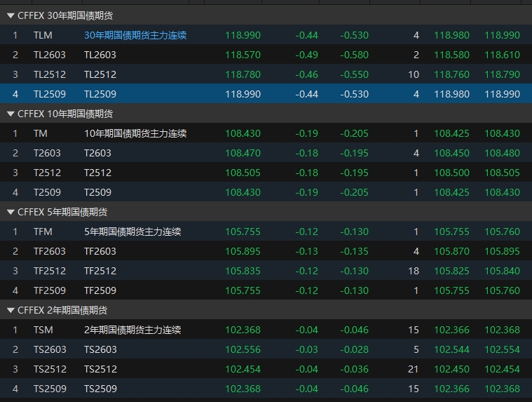Collapse the CFFEX 10年期国债期货 group
The height and width of the screenshot is (402, 532).
coord(11,114)
